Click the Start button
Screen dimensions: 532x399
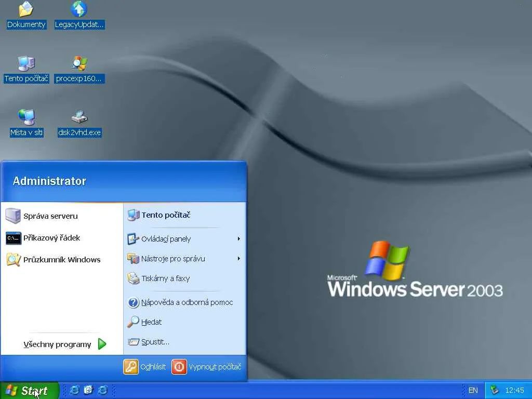tap(29, 391)
